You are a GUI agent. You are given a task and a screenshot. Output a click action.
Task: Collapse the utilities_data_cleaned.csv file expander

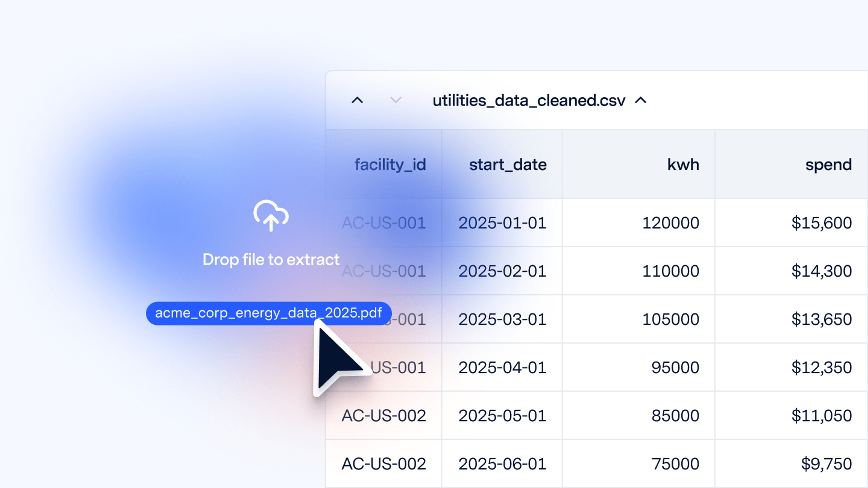[x=641, y=100]
